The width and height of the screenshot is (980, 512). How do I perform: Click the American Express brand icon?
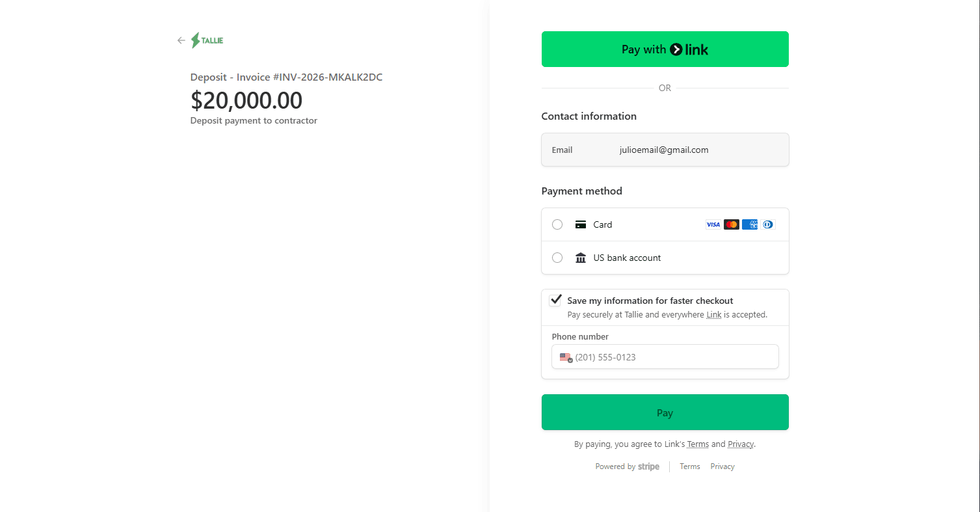[749, 224]
